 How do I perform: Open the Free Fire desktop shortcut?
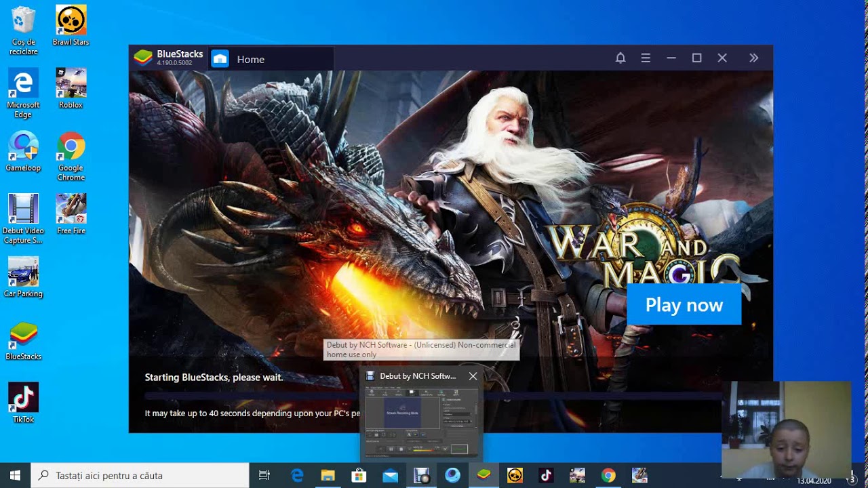pos(71,214)
